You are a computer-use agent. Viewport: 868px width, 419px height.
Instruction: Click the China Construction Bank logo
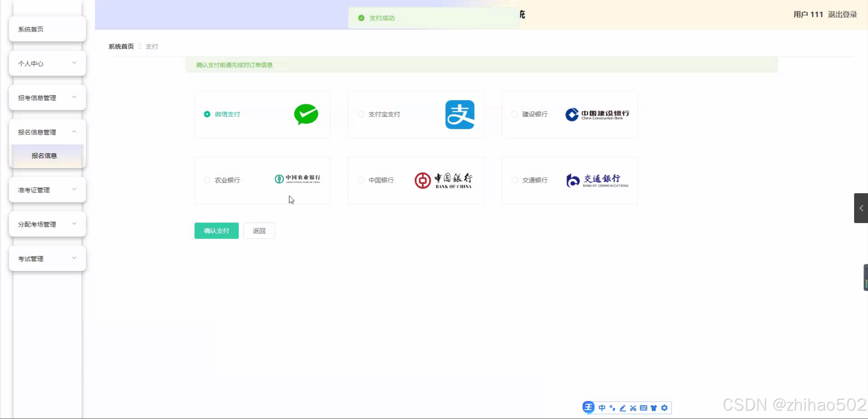597,115
